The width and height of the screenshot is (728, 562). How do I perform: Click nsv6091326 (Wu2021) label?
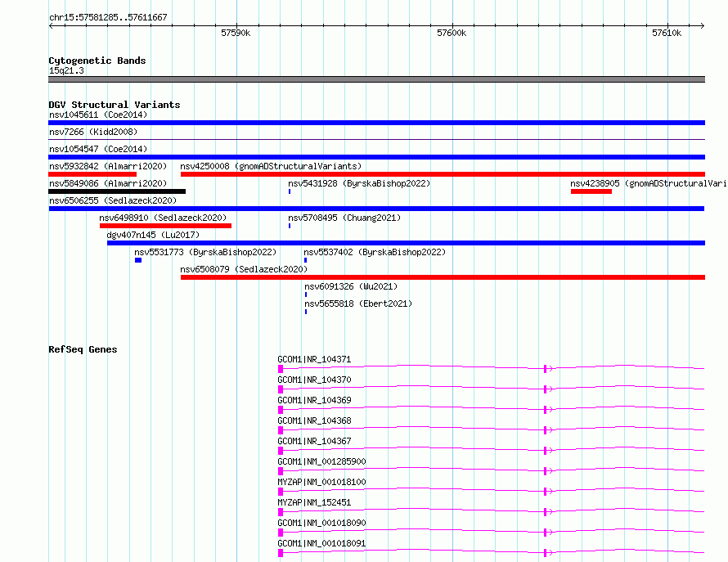click(x=351, y=286)
